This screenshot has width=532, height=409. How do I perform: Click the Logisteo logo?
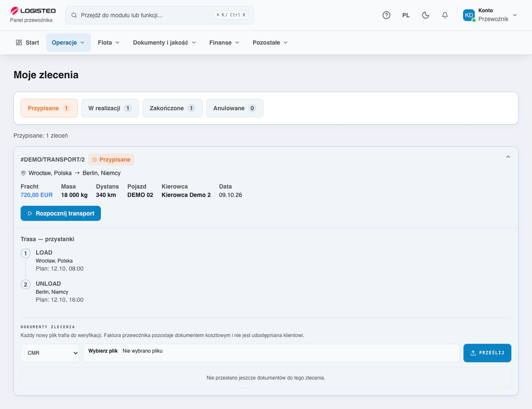pos(33,11)
